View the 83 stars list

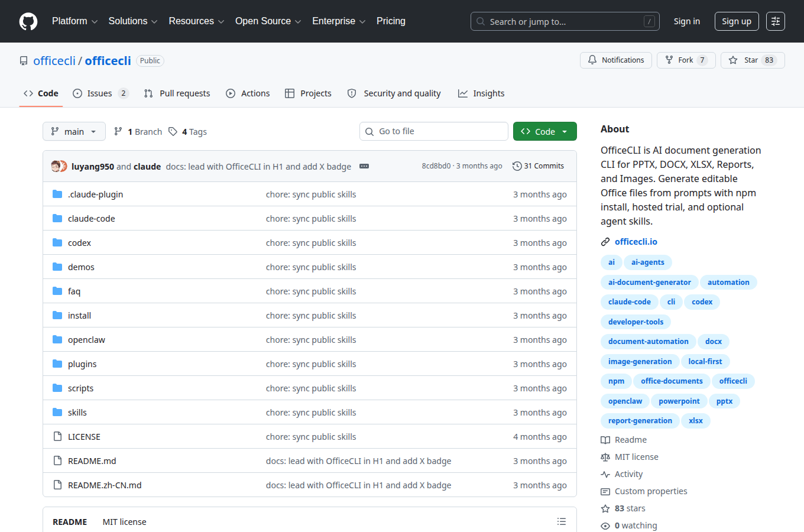623,508
